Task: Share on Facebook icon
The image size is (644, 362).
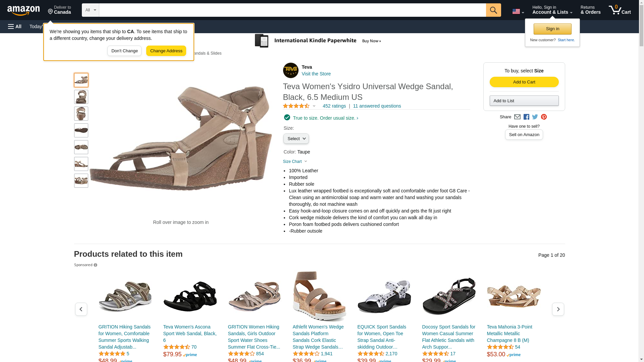Action: (x=526, y=117)
